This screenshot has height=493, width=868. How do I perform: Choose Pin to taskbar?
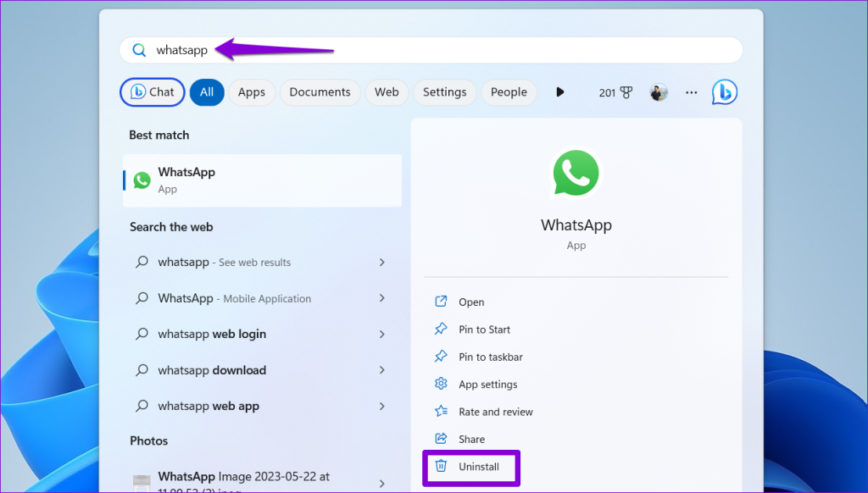[x=491, y=357]
